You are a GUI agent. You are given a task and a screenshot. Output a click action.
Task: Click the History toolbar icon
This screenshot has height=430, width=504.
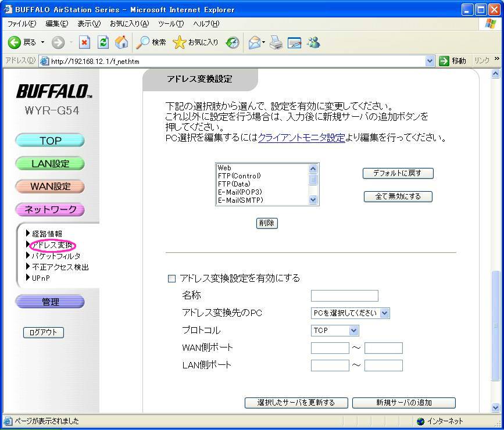click(233, 42)
